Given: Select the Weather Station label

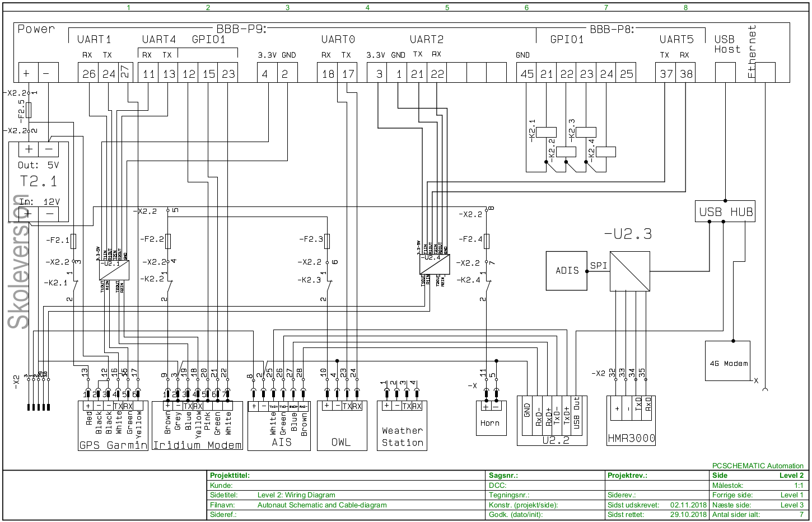Looking at the screenshot, I should 402,436.
